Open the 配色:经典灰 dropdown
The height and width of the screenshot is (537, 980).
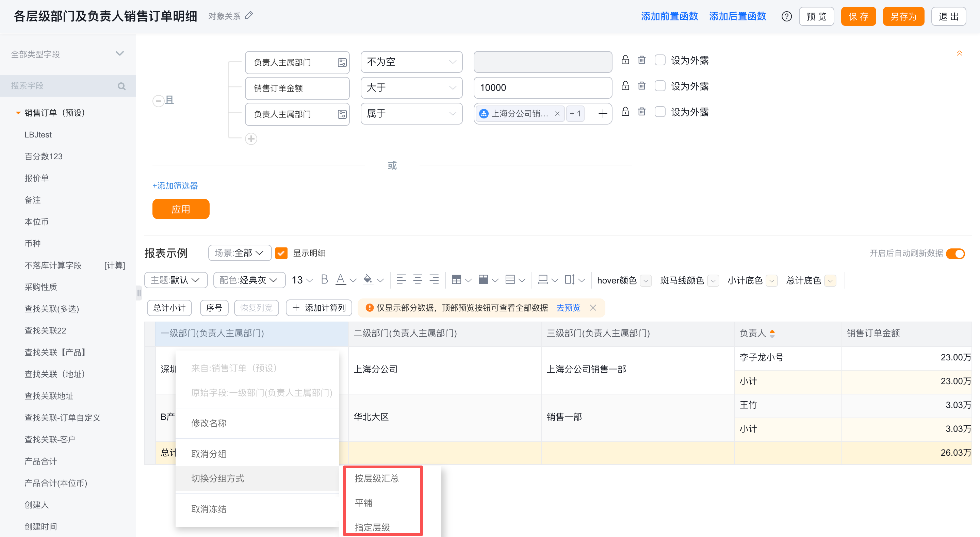click(x=249, y=280)
